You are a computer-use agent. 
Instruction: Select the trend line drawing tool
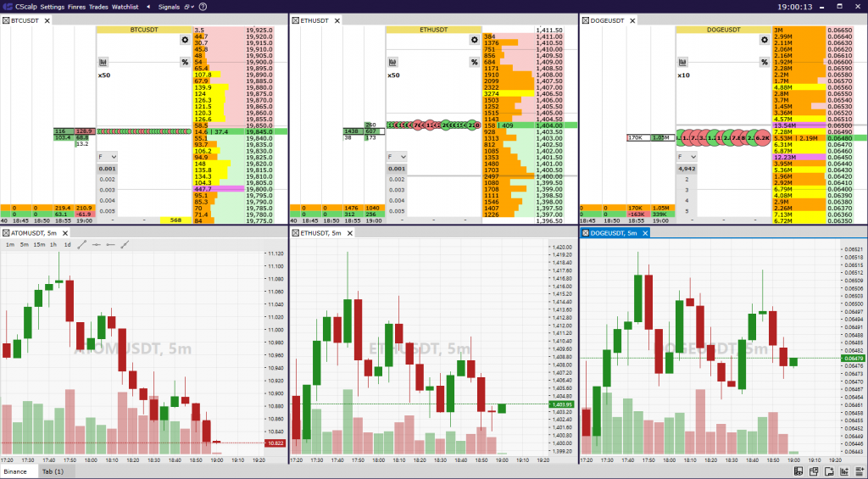coord(82,245)
